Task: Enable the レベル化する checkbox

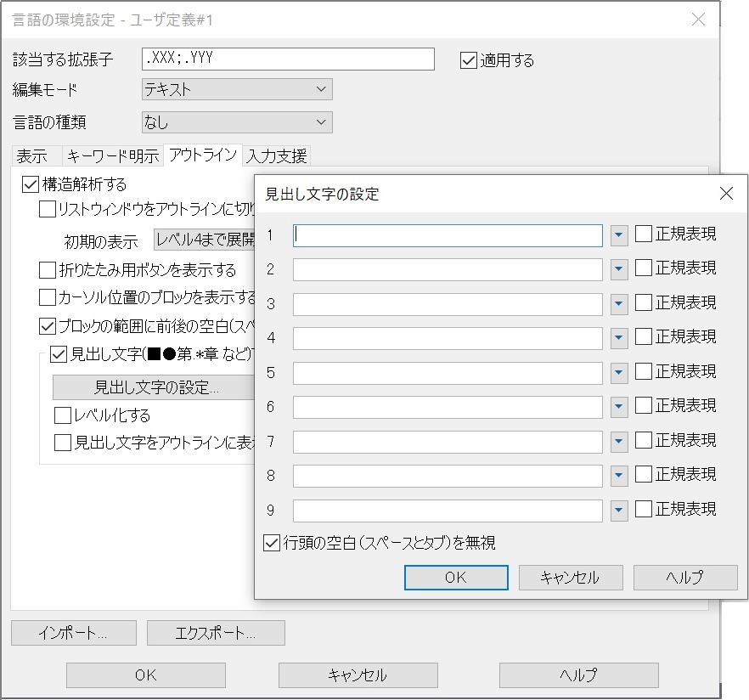Action: 62,416
